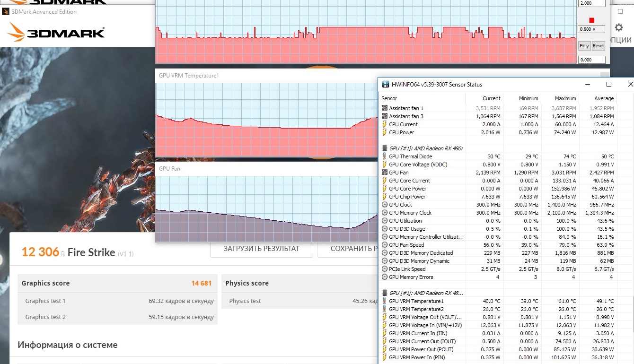The image size is (634, 364).
Task: Click the GPU VRM Temperature1 thermometer icon
Action: point(384,301)
